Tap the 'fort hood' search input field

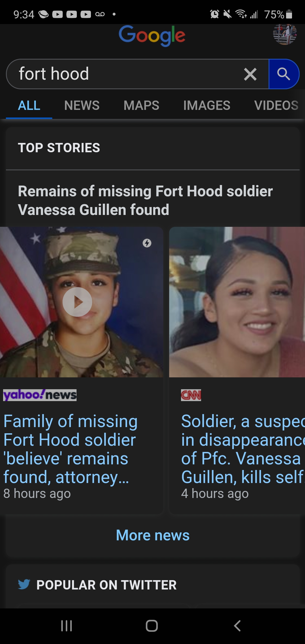(x=130, y=74)
